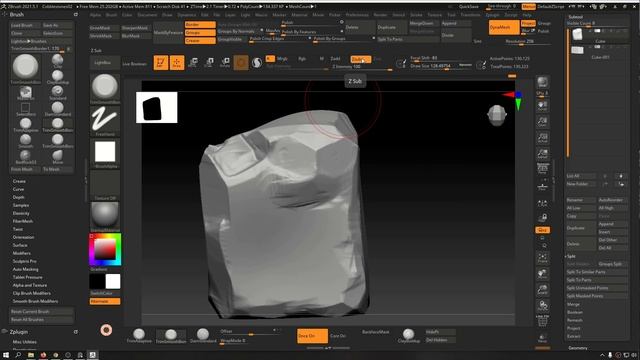Activate the Draw mode button

177,62
